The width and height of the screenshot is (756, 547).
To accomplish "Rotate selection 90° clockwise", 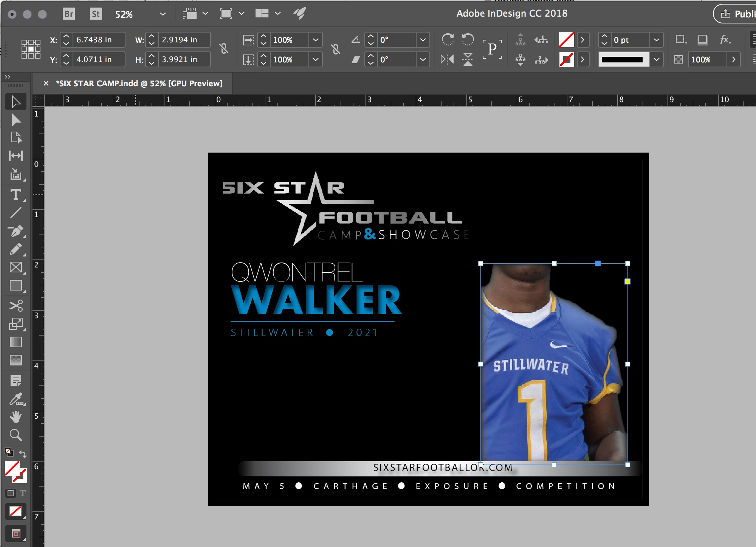I will click(448, 39).
